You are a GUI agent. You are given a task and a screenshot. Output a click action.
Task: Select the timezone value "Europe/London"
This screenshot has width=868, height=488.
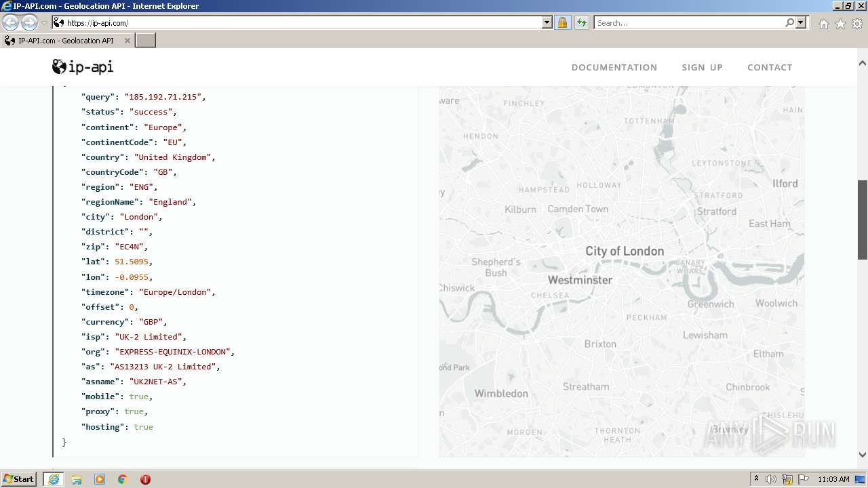175,291
